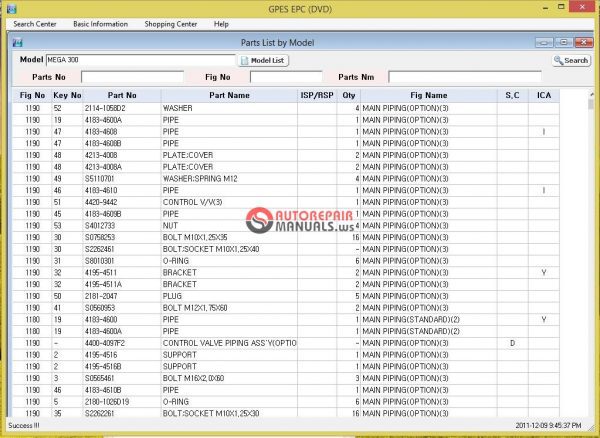Viewport: 600px width, 438px height.
Task: Sort by Fig No column header
Action: click(x=32, y=96)
